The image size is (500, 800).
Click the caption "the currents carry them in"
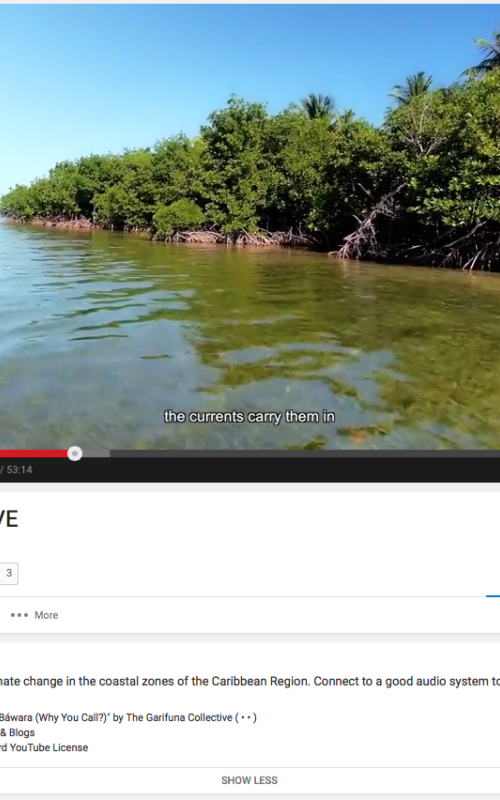(249, 417)
